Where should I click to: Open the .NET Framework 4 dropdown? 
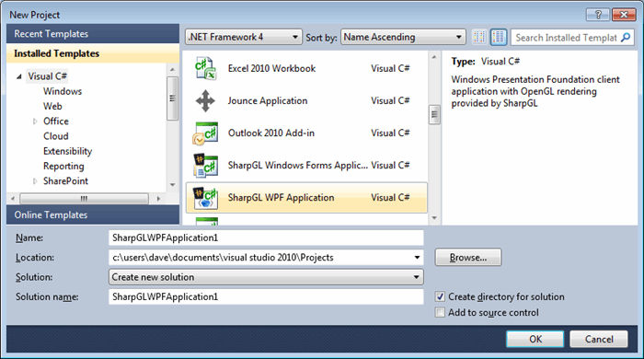pyautogui.click(x=244, y=37)
